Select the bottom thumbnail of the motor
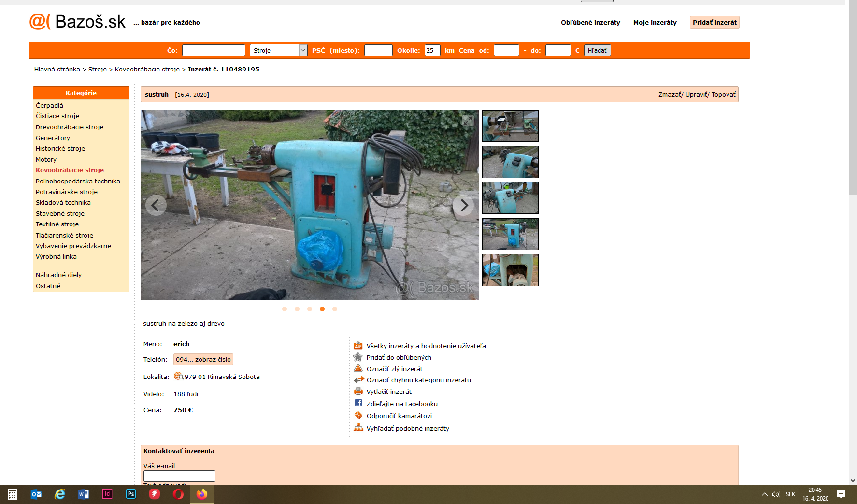 pyautogui.click(x=510, y=270)
